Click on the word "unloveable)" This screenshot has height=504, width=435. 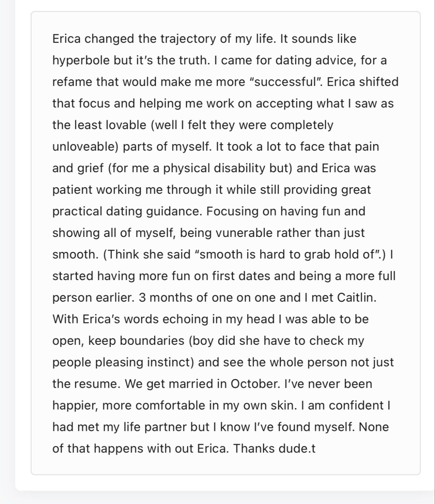click(86, 147)
